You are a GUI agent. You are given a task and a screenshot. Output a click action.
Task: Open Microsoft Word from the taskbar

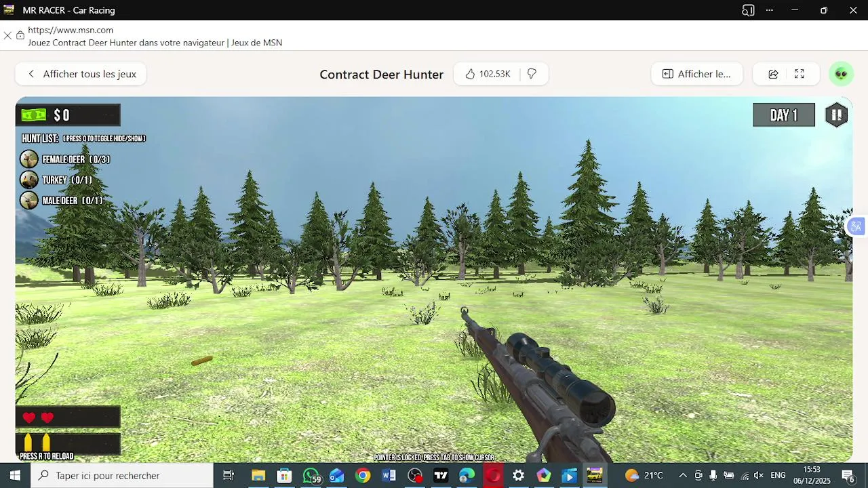[x=389, y=476]
